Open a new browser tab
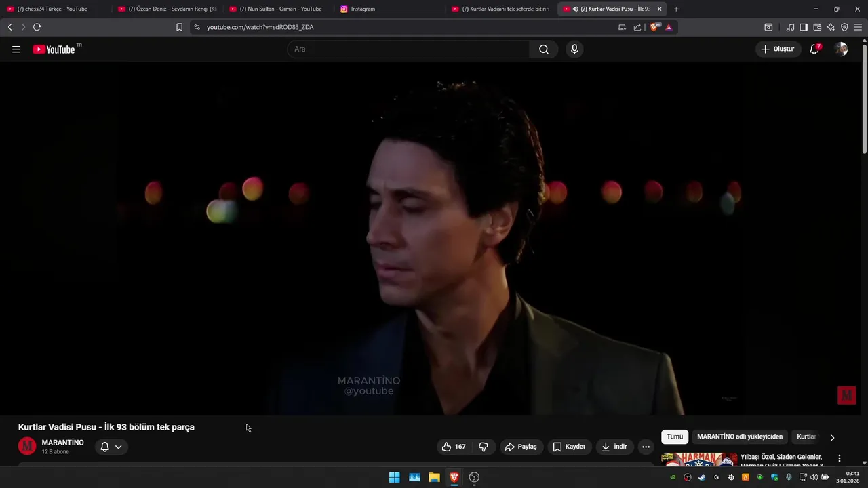 tap(676, 9)
